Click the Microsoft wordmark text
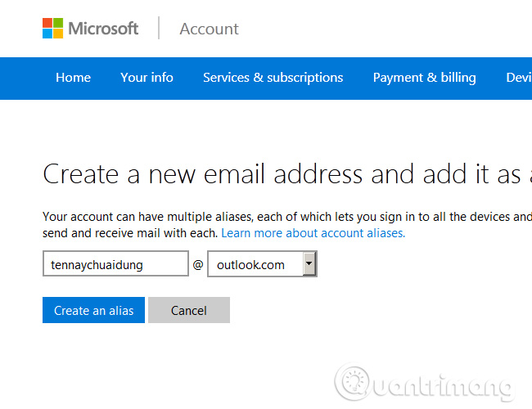The image size is (532, 409). point(103,29)
